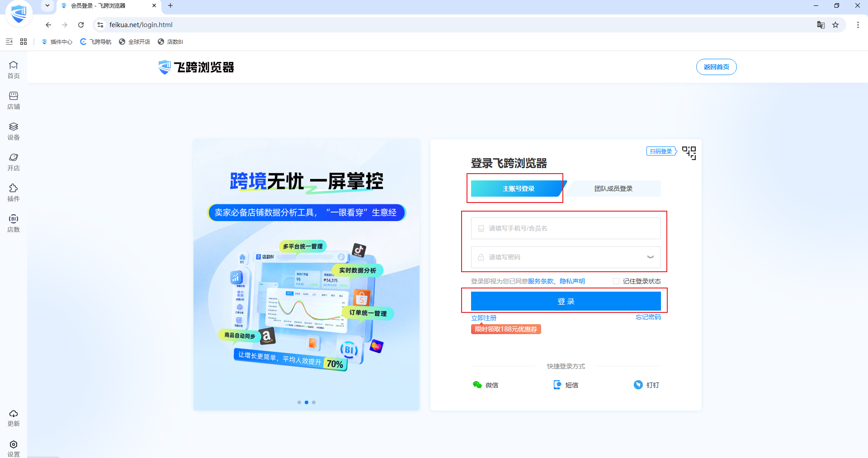Open the 店铺 store sidebar icon
Screen dimensions: 868x458
[x=14, y=100]
